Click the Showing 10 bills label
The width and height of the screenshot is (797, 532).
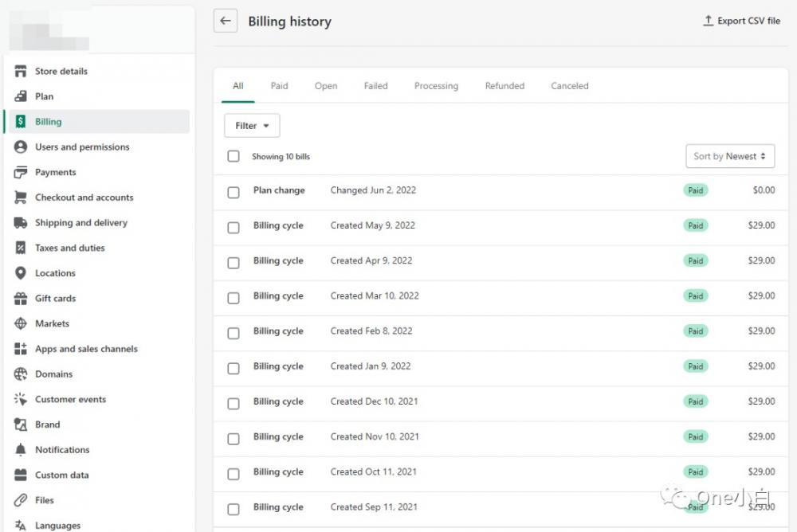[281, 157]
